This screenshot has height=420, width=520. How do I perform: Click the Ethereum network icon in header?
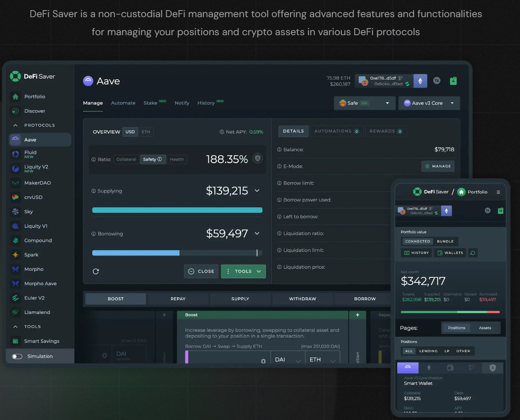(x=420, y=81)
